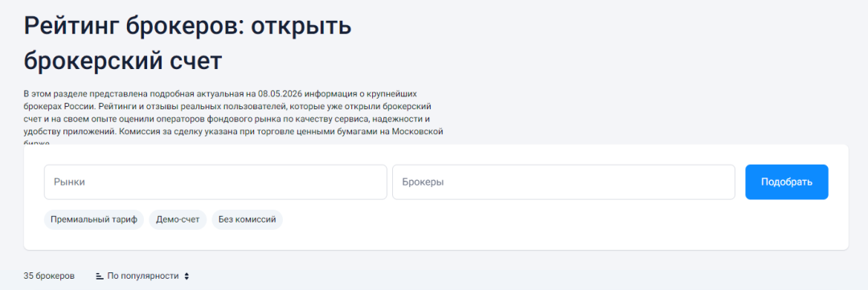Click the Подобрать button
Image resolution: width=868 pixels, height=290 pixels.
pos(787,182)
